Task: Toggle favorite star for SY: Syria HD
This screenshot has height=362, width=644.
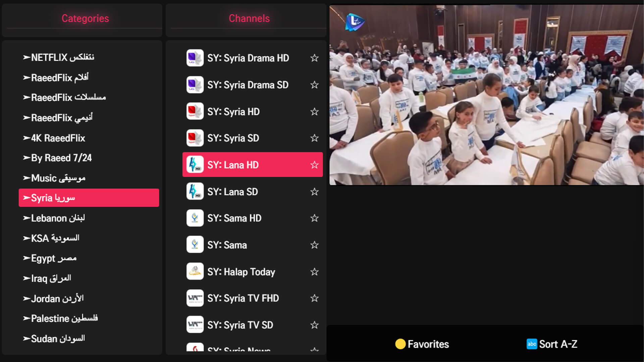Action: pyautogui.click(x=314, y=111)
